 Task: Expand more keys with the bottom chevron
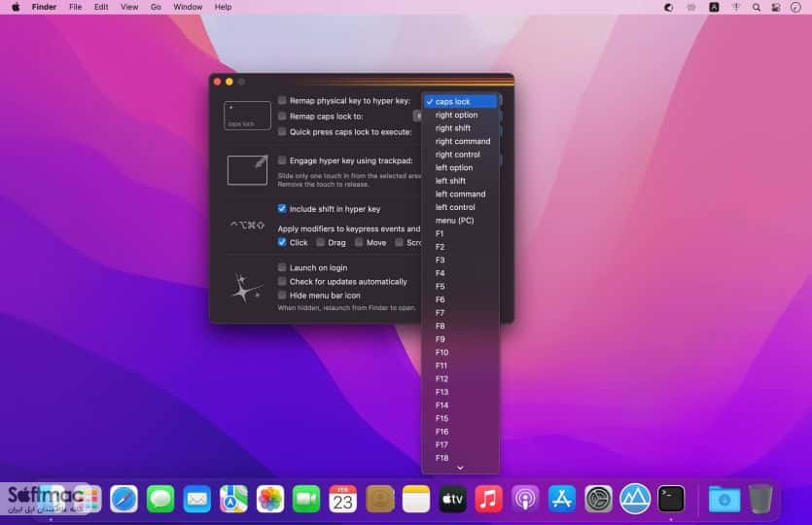pos(460,468)
